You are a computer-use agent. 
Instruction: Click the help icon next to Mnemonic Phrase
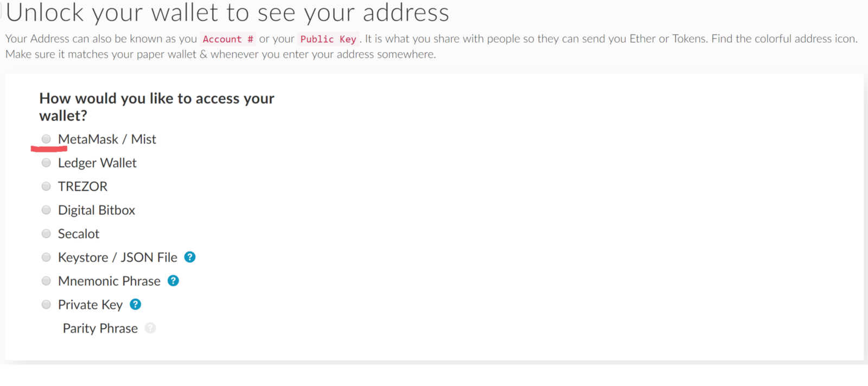pos(173,281)
